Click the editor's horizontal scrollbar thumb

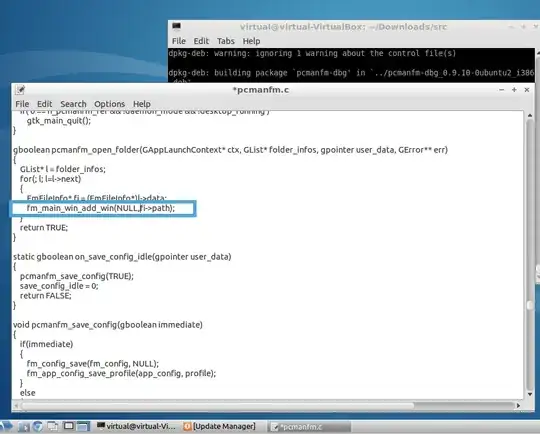pyautogui.click(x=218, y=405)
